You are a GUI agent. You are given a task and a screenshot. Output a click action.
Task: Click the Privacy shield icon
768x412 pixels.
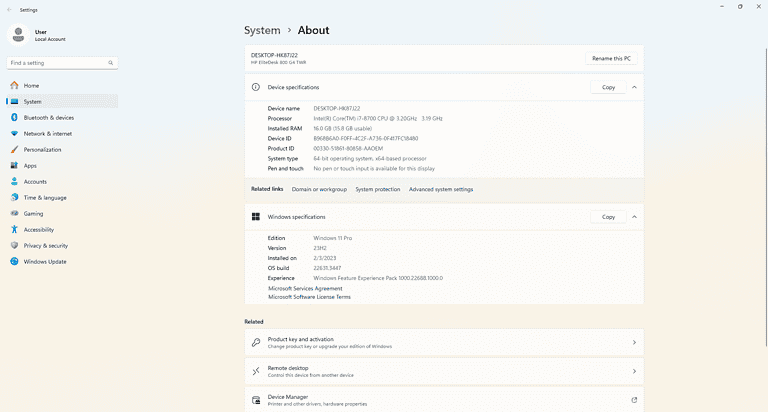(14, 245)
